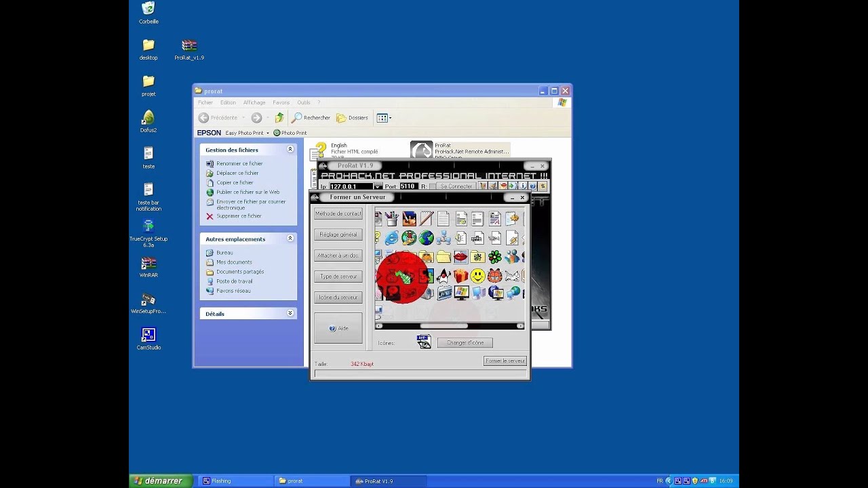This screenshot has width=868, height=488.
Task: Open the Outils menu
Action: click(304, 102)
